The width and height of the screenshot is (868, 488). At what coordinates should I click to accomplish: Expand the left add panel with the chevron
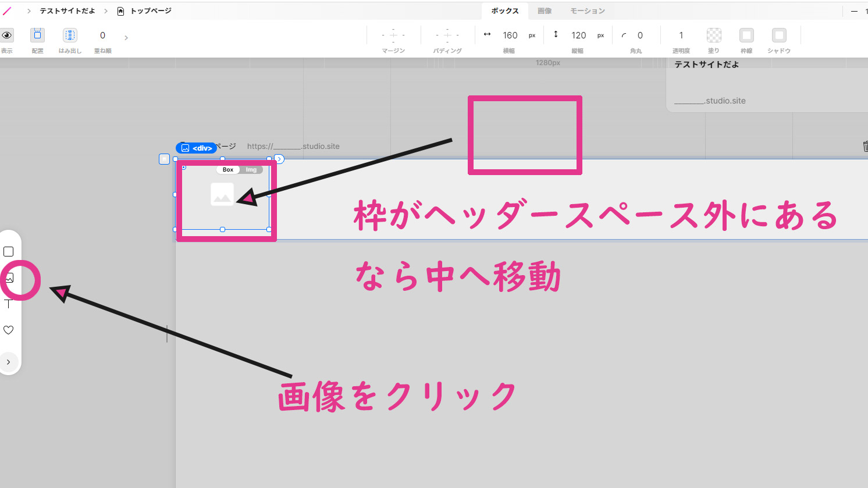click(9, 362)
